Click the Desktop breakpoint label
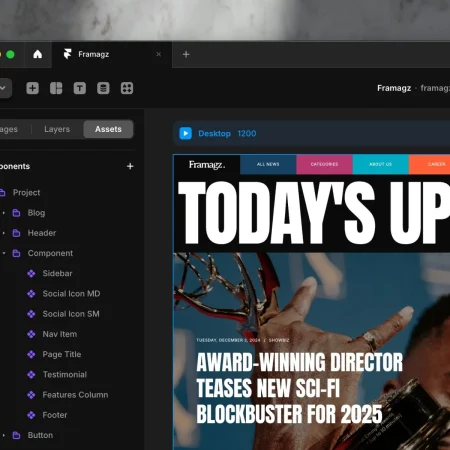 (214, 134)
